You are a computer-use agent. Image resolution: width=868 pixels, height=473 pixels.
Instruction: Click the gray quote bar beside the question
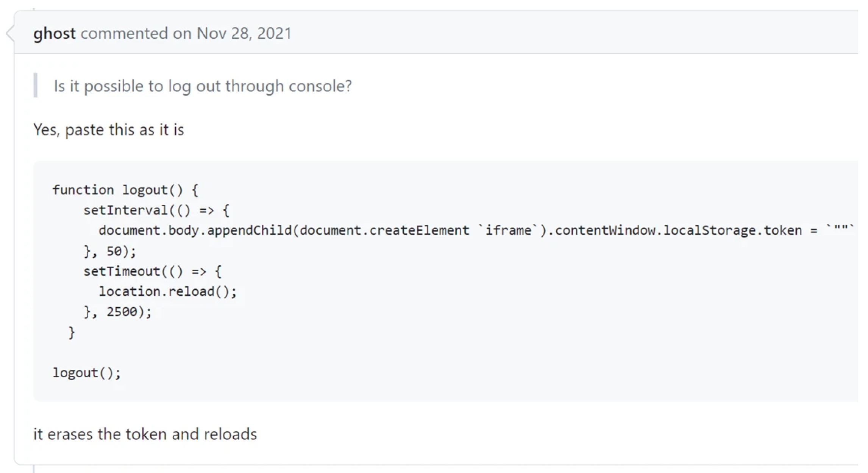click(36, 85)
